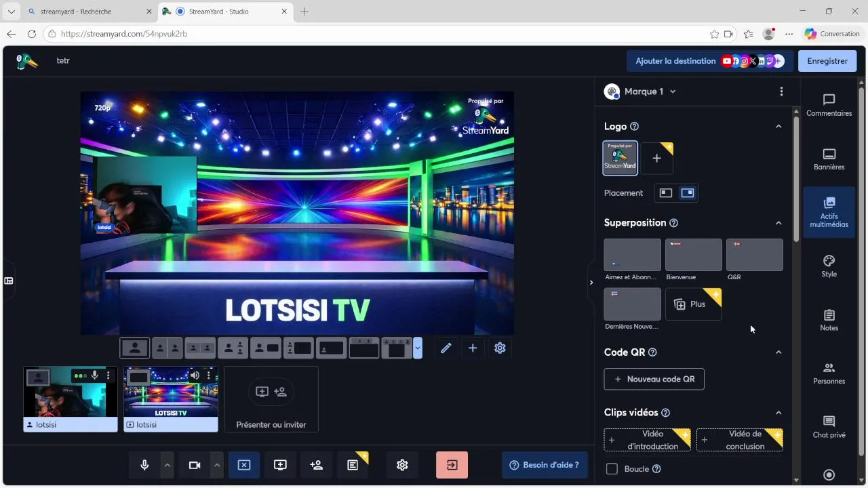Click the present screen share icon
868x488 pixels.
coord(280,465)
